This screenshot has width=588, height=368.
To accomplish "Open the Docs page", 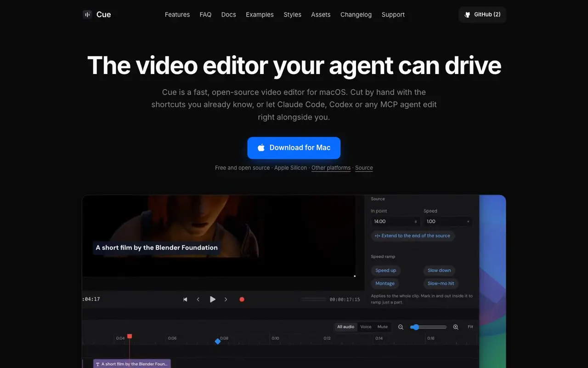I will pyautogui.click(x=229, y=15).
